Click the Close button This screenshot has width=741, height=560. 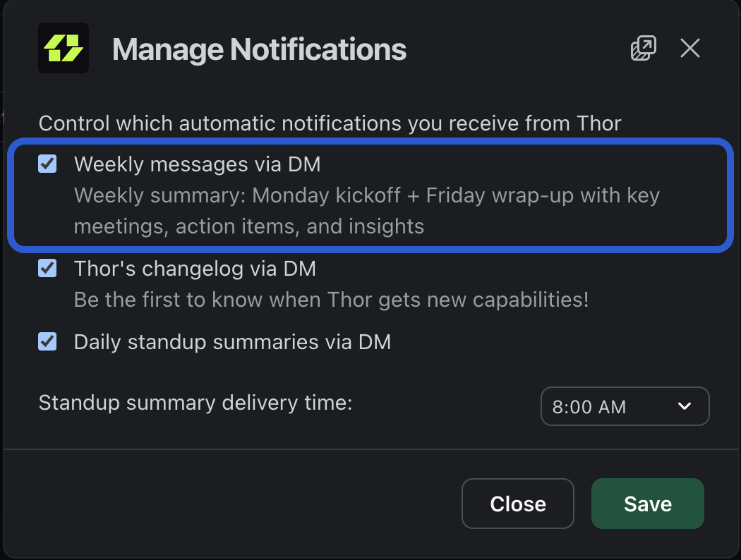point(517,504)
